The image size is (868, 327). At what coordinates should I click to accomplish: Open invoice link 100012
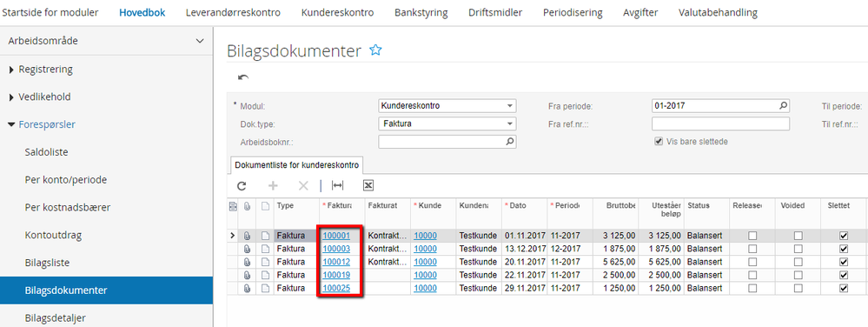pyautogui.click(x=336, y=262)
